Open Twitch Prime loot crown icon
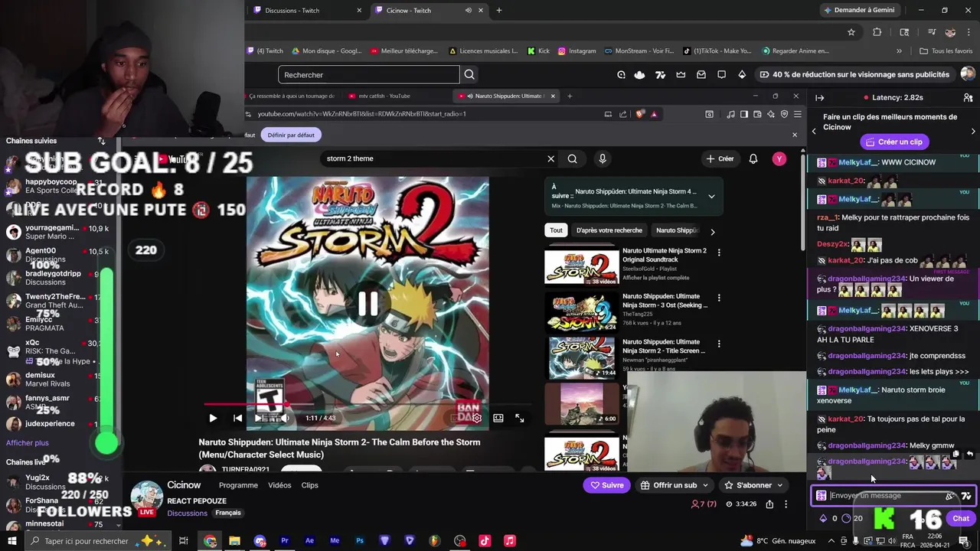 [x=681, y=74]
